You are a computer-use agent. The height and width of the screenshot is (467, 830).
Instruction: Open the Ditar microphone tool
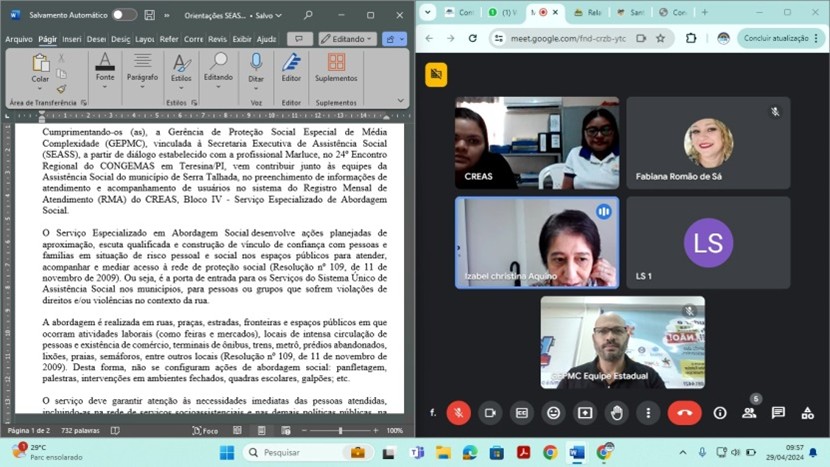[256, 67]
